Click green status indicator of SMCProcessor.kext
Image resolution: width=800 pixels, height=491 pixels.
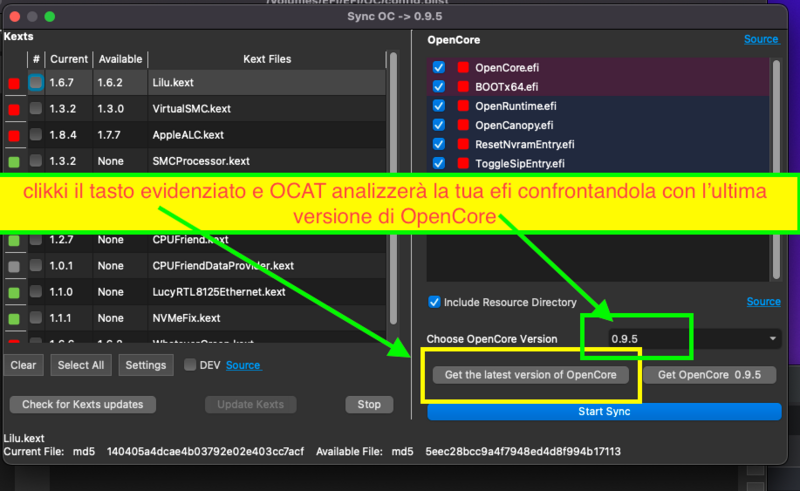pyautogui.click(x=14, y=162)
